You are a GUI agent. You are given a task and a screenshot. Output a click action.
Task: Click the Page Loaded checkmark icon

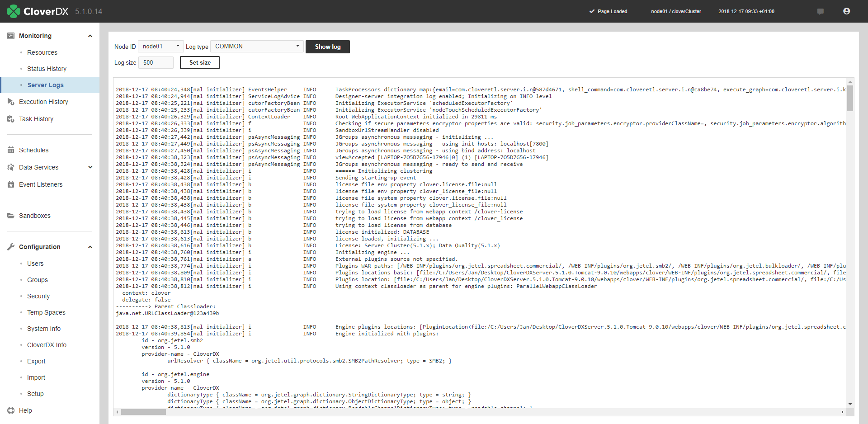(x=592, y=11)
